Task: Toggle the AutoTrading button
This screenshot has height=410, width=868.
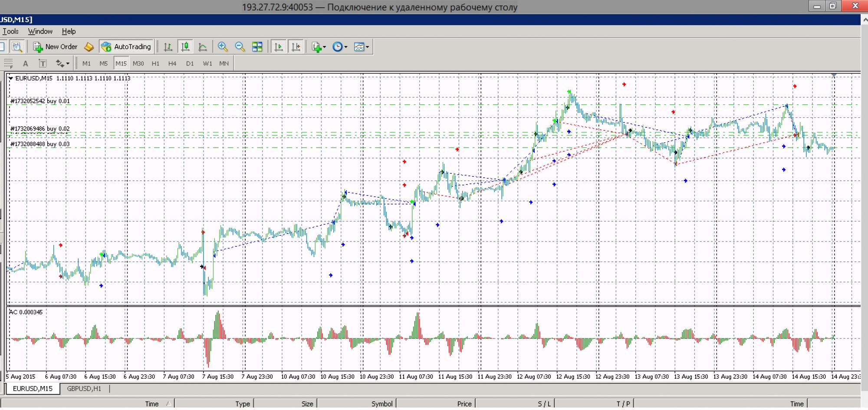Action: (x=126, y=47)
